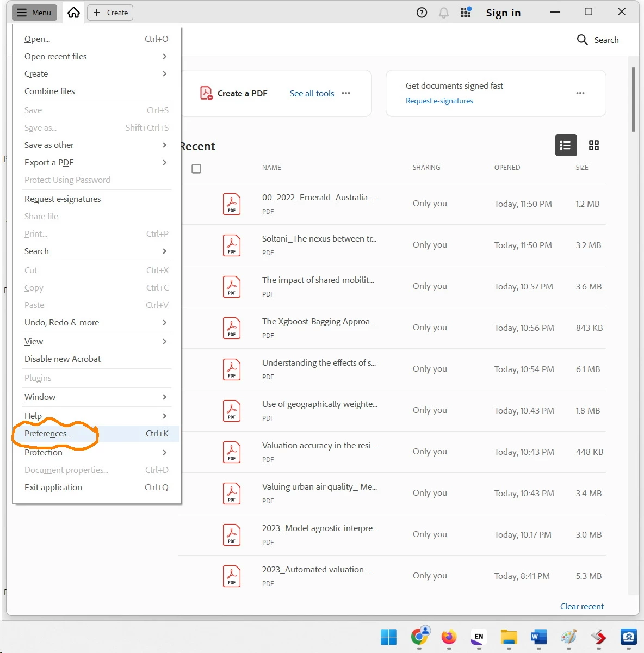Select Request e-signatures menu entry
The height and width of the screenshot is (653, 644).
point(96,199)
